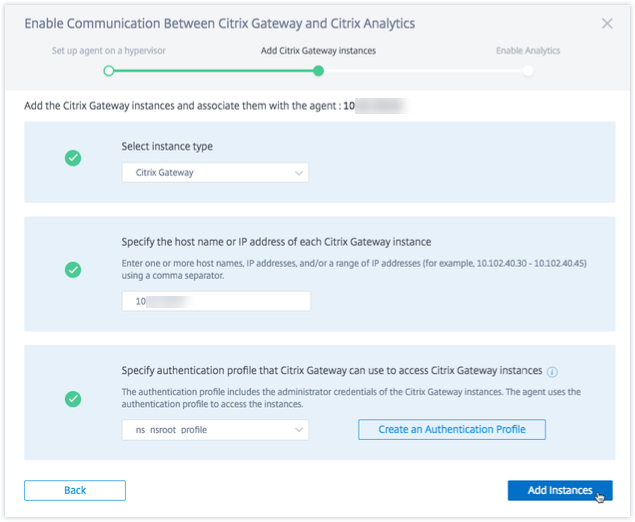The image size is (635, 522).
Task: Go Back to the previous step
Action: (x=75, y=490)
